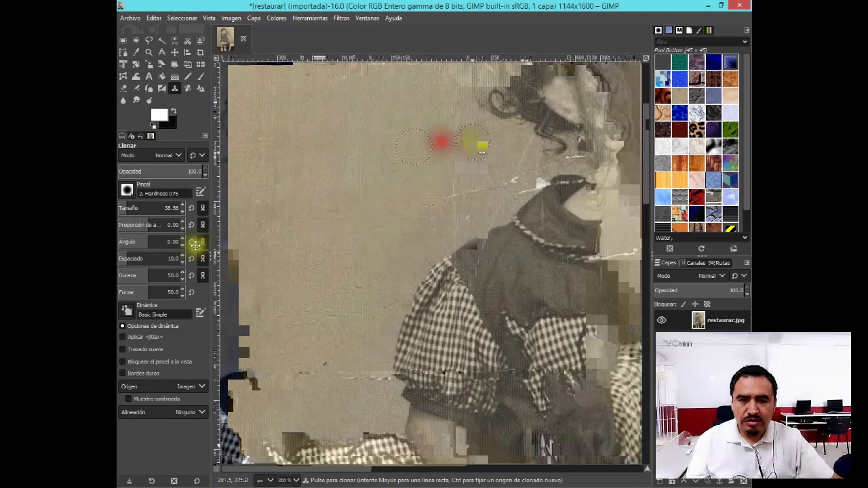Select the Perspective Clone tool

pyautogui.click(x=201, y=88)
